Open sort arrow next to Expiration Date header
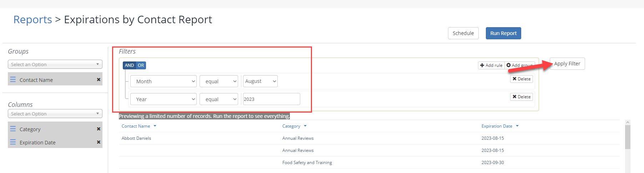Screen dimensions: 644x173 pyautogui.click(x=517, y=126)
